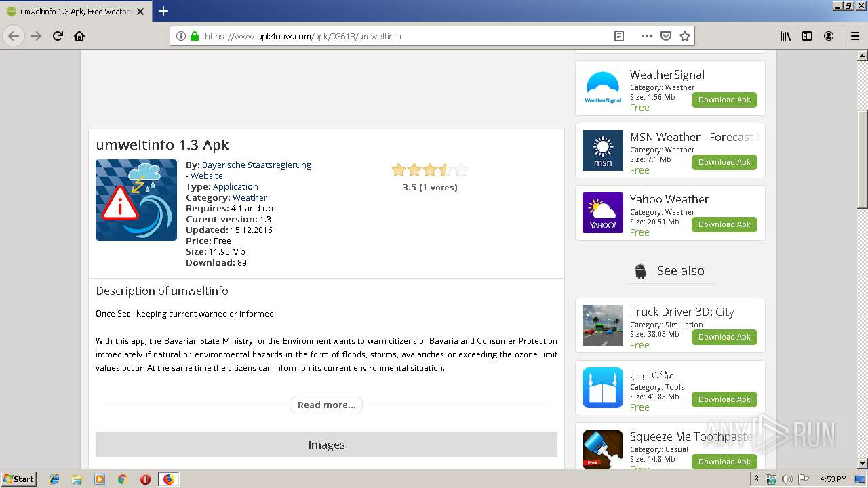Click the Arabic prayer app icon
The height and width of the screenshot is (488, 868).
point(603,388)
